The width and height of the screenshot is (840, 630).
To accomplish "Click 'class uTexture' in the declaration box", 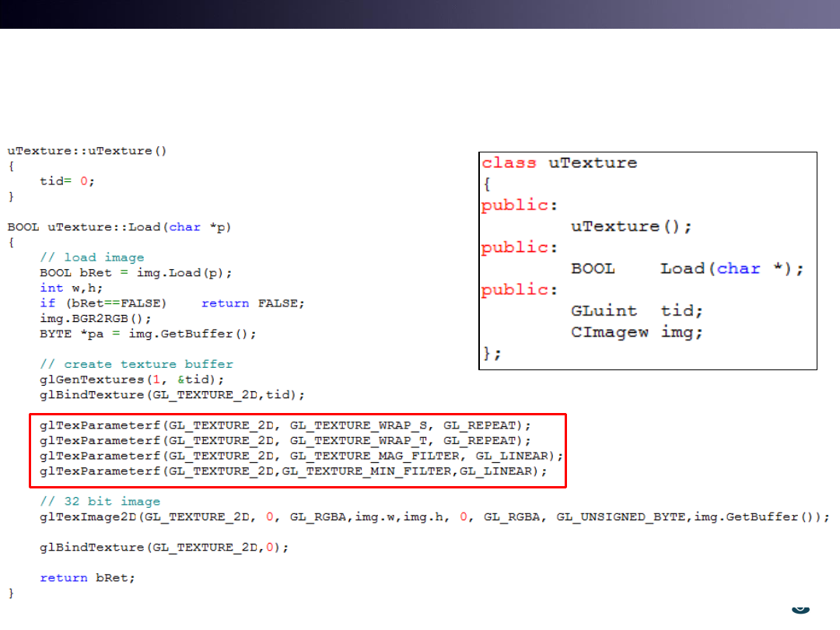I will pyautogui.click(x=559, y=163).
